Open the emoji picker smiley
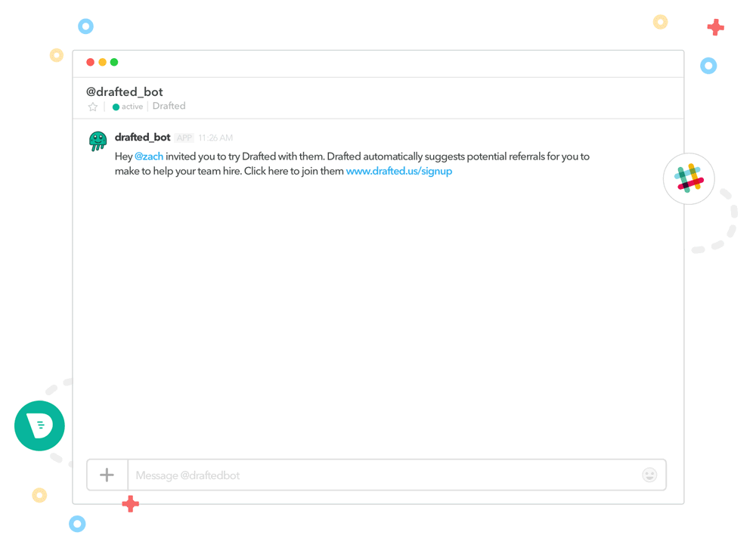Image resolution: width=756 pixels, height=554 pixels. (649, 475)
